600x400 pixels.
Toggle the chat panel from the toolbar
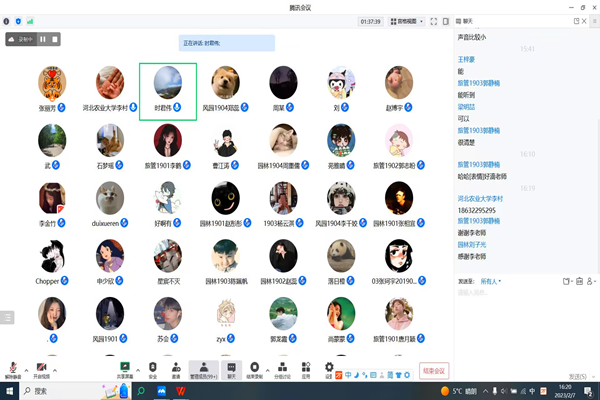[x=231, y=366]
